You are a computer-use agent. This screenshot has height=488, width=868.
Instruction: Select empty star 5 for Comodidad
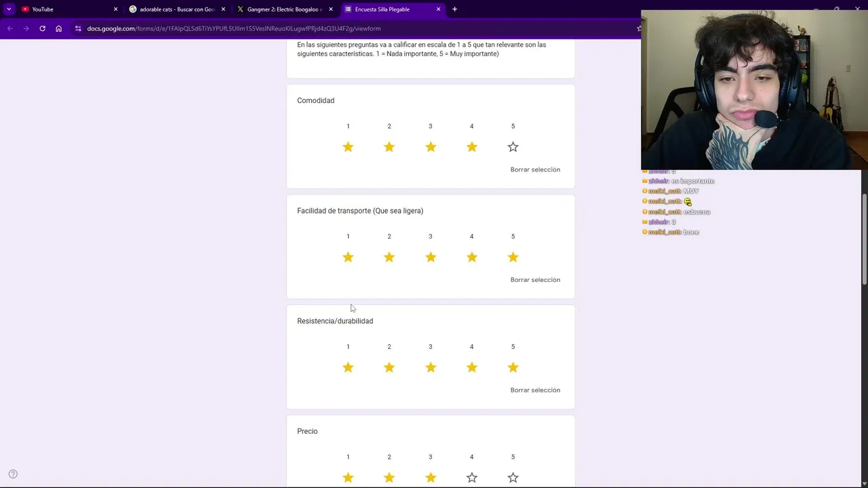(x=513, y=147)
